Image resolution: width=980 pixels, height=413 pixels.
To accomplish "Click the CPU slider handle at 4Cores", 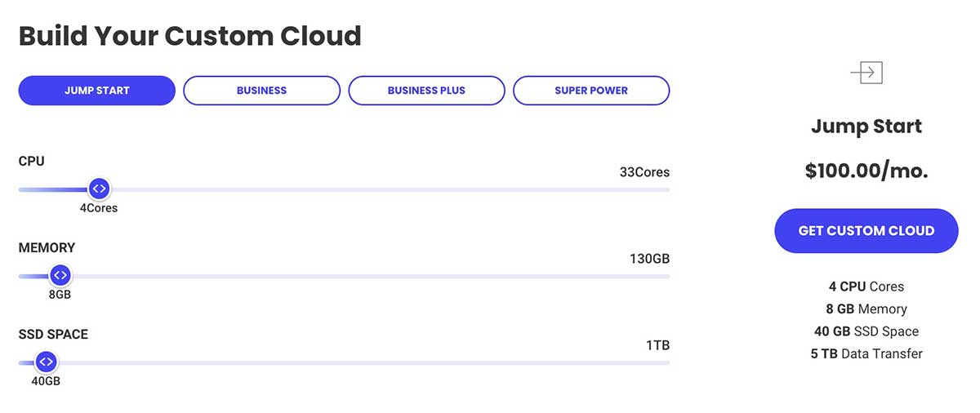I will 99,189.
